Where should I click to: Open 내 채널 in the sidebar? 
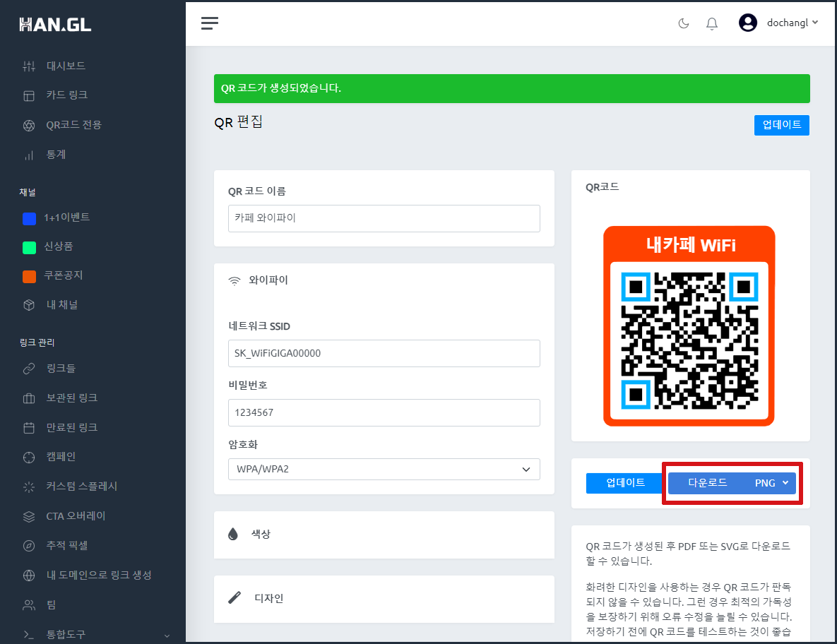pyautogui.click(x=62, y=304)
